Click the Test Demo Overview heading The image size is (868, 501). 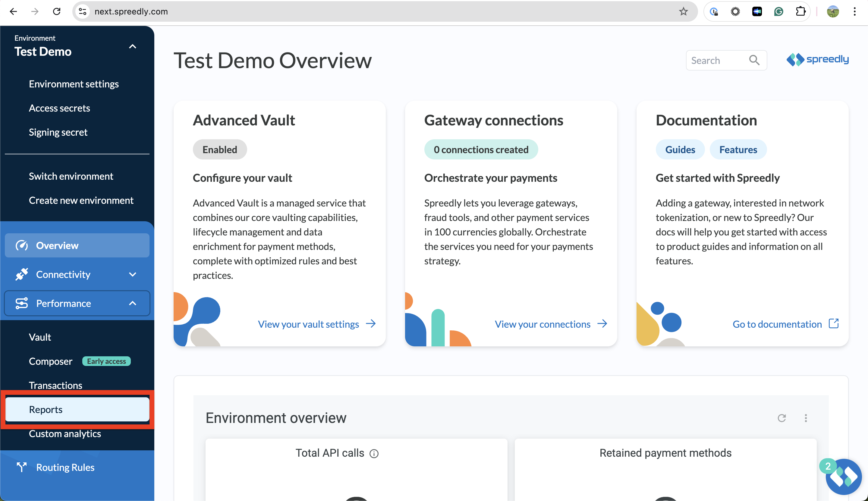(272, 60)
